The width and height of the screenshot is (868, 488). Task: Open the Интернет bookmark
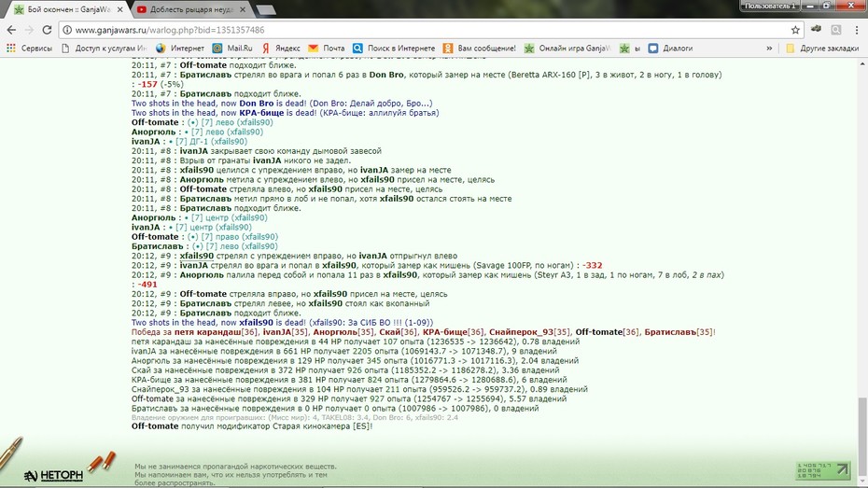(x=180, y=49)
